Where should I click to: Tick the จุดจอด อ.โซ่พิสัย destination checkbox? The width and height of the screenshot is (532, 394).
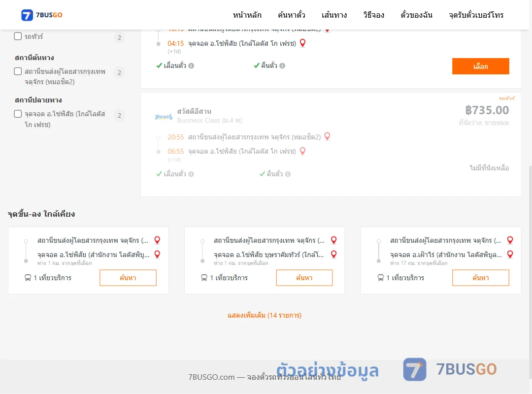pos(18,114)
